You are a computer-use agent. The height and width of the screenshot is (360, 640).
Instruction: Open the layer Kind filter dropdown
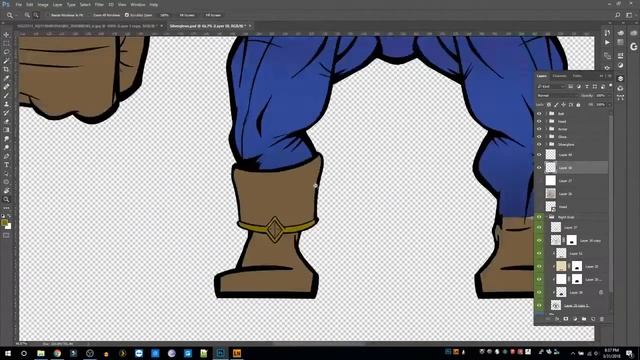tap(551, 87)
